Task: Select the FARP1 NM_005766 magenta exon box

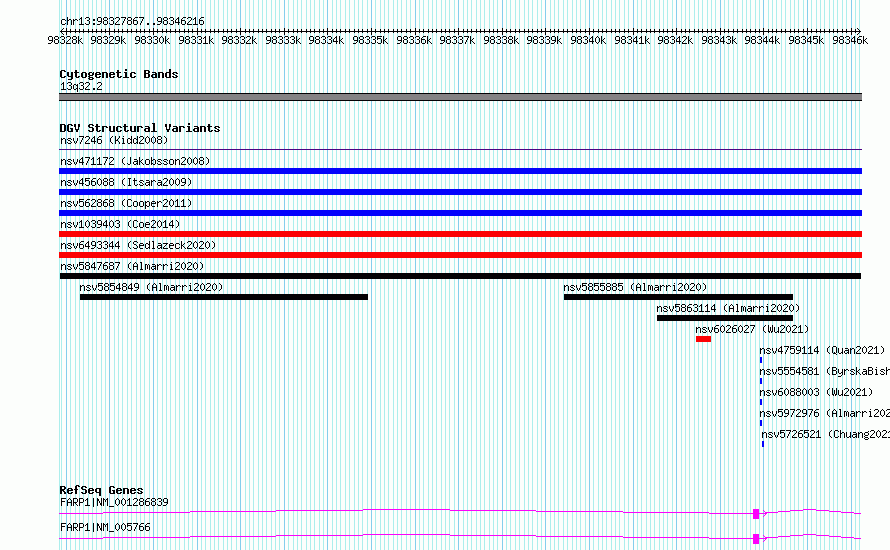Action: [756, 539]
